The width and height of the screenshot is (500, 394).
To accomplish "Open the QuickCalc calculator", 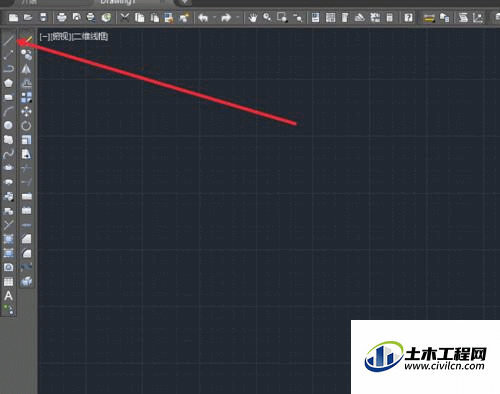I will (390, 17).
